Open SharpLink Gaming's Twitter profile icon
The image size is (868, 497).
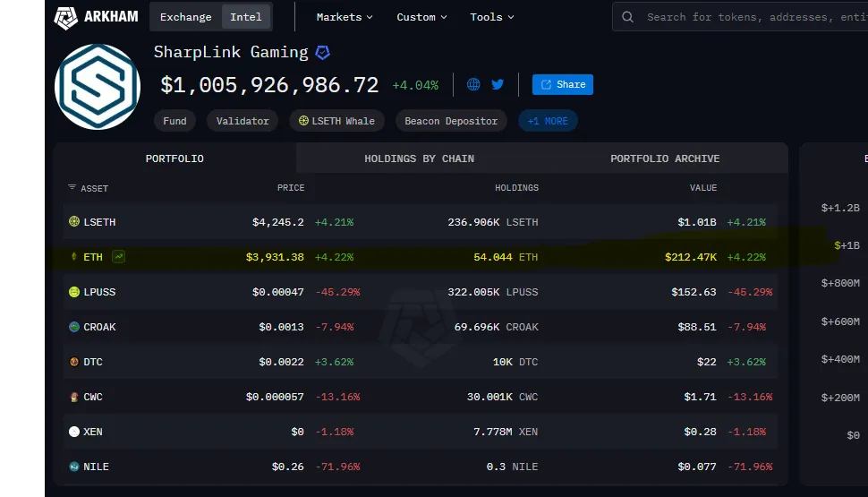pos(498,84)
